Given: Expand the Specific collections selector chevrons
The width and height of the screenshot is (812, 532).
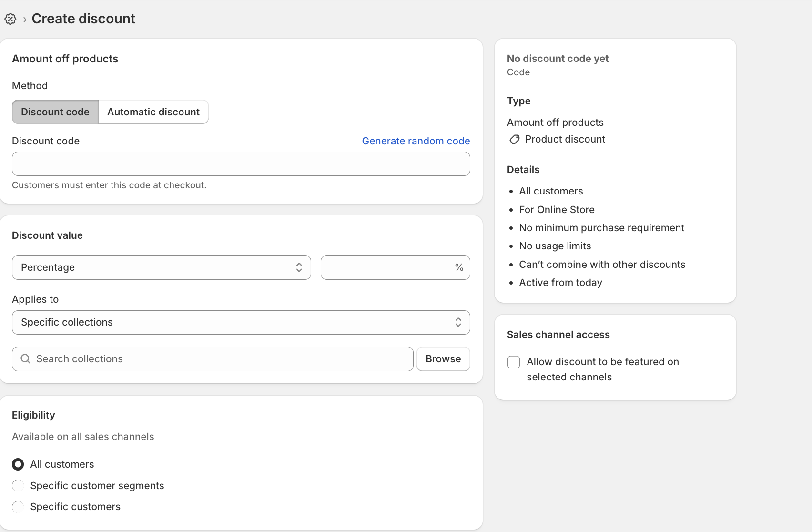Looking at the screenshot, I should click(x=457, y=322).
